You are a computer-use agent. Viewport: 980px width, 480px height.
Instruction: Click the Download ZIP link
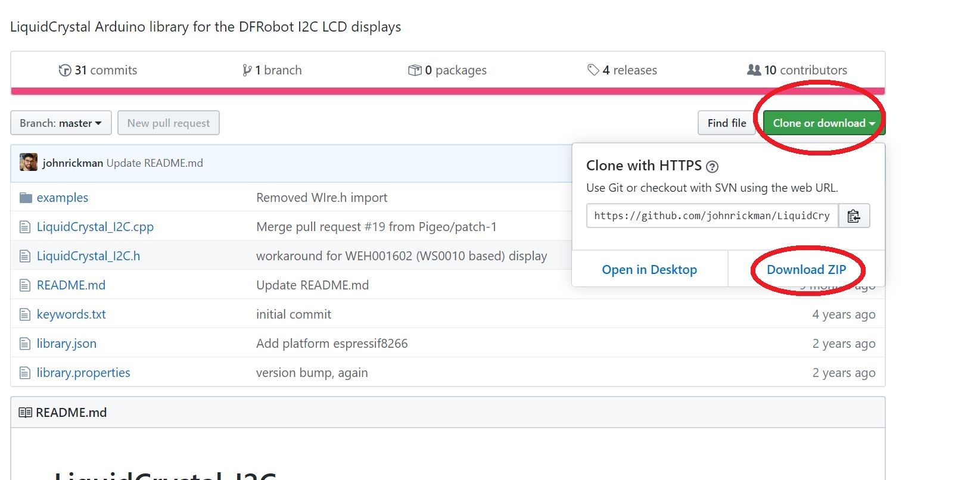tap(806, 270)
